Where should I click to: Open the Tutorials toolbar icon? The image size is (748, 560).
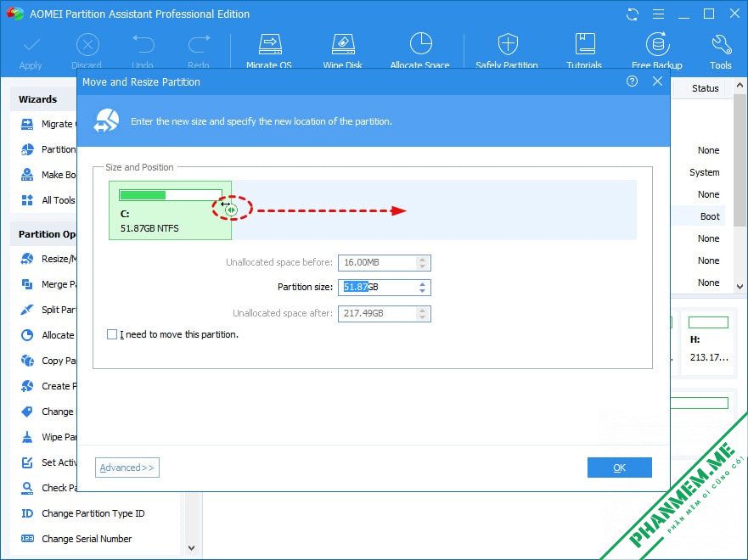click(x=585, y=44)
